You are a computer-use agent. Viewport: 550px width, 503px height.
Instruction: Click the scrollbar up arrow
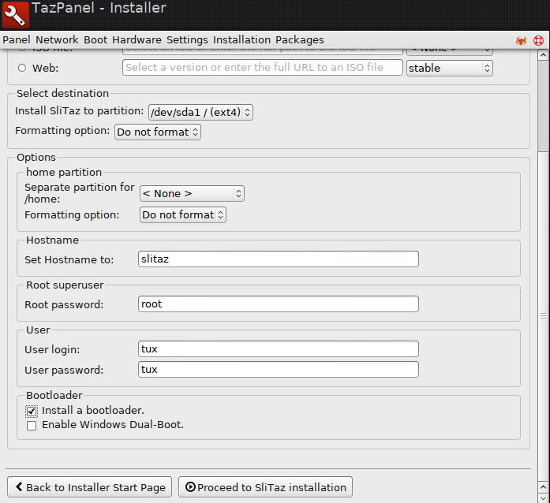pyautogui.click(x=543, y=55)
